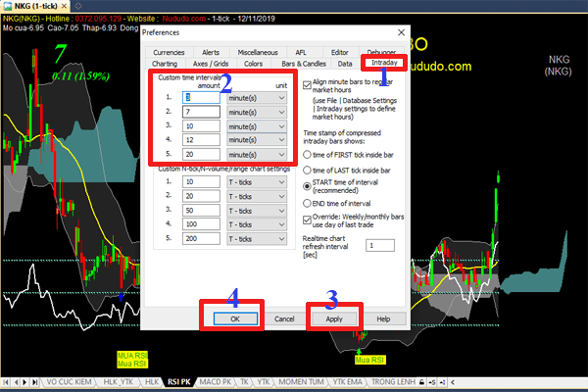Open T-ticks dropdown for N-tick setting 5

(257, 239)
